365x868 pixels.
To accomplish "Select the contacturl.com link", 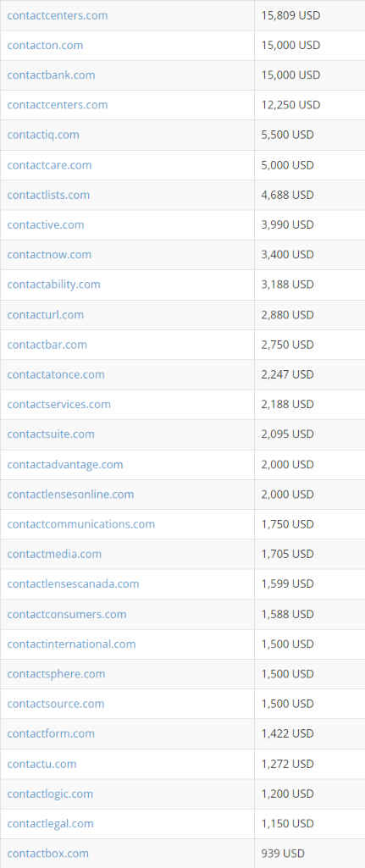I will click(46, 315).
